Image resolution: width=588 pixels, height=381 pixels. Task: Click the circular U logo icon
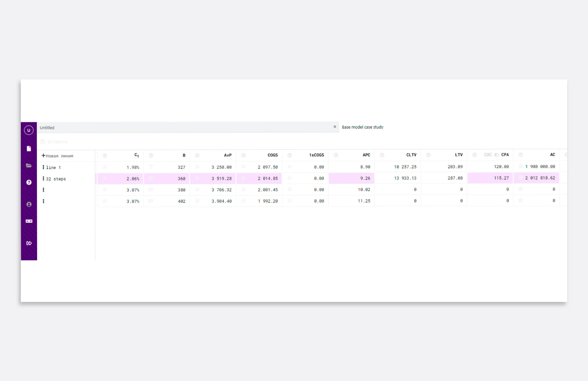tap(29, 130)
